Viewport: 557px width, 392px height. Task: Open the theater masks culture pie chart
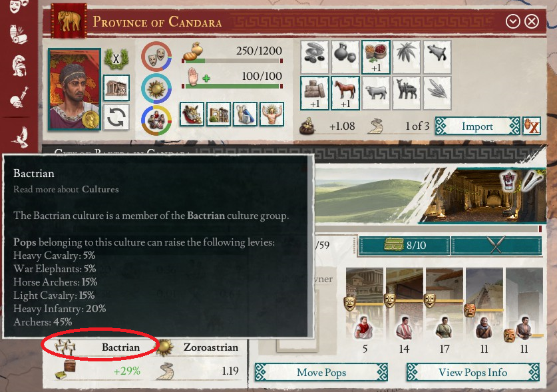[156, 57]
